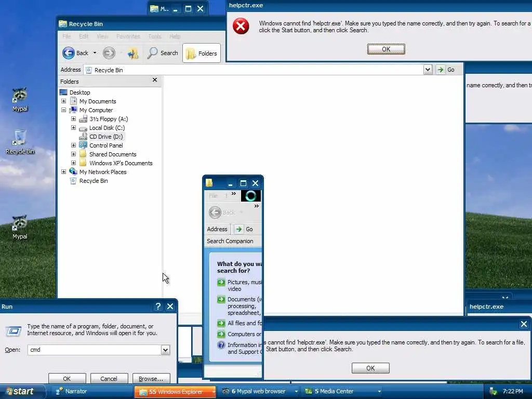The image size is (532, 399).
Task: Click the Back arrow in Recycle Bin toolbar
Action: click(69, 53)
